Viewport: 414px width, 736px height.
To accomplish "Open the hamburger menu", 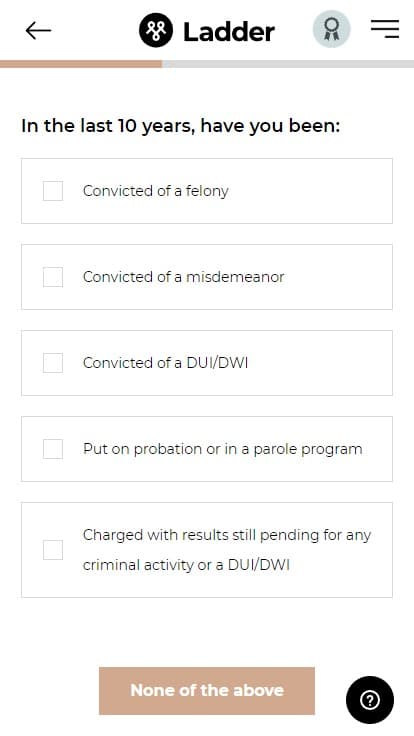I will click(x=384, y=29).
